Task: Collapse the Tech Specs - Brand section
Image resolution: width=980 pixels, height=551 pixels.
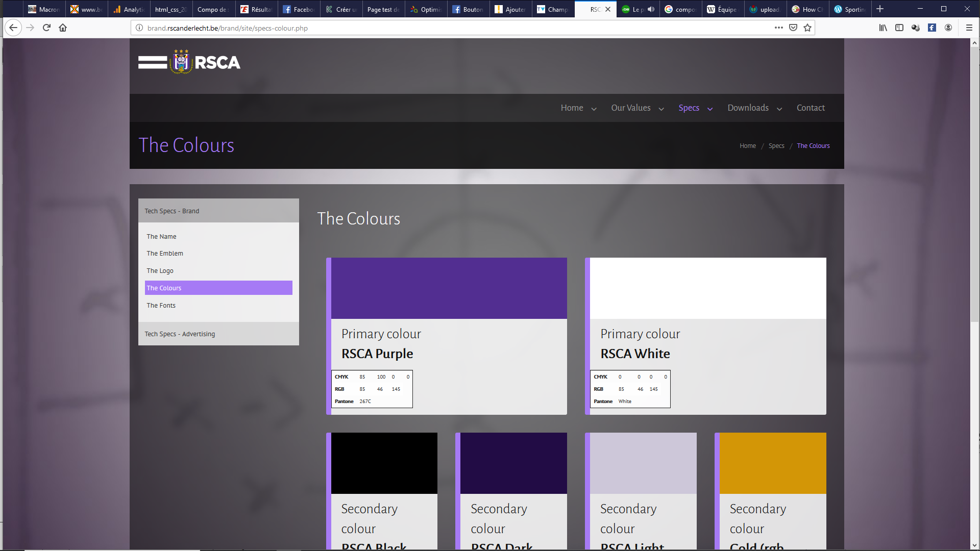Action: pos(218,211)
